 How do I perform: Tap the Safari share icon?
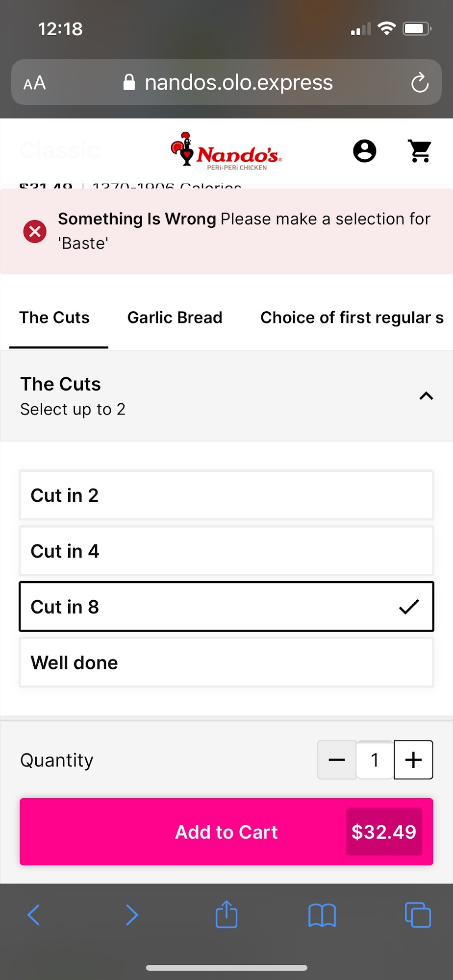[x=226, y=914]
